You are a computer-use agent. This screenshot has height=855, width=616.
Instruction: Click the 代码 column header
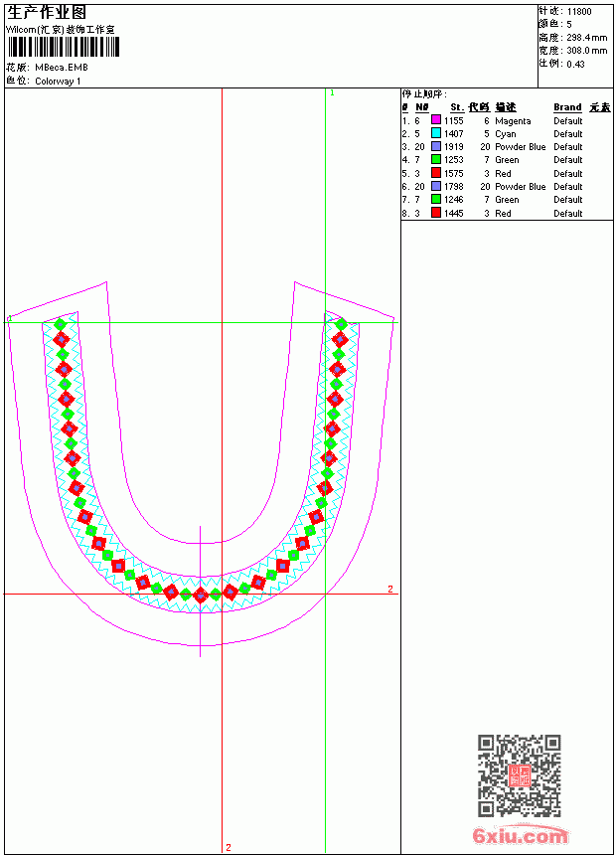(479, 107)
